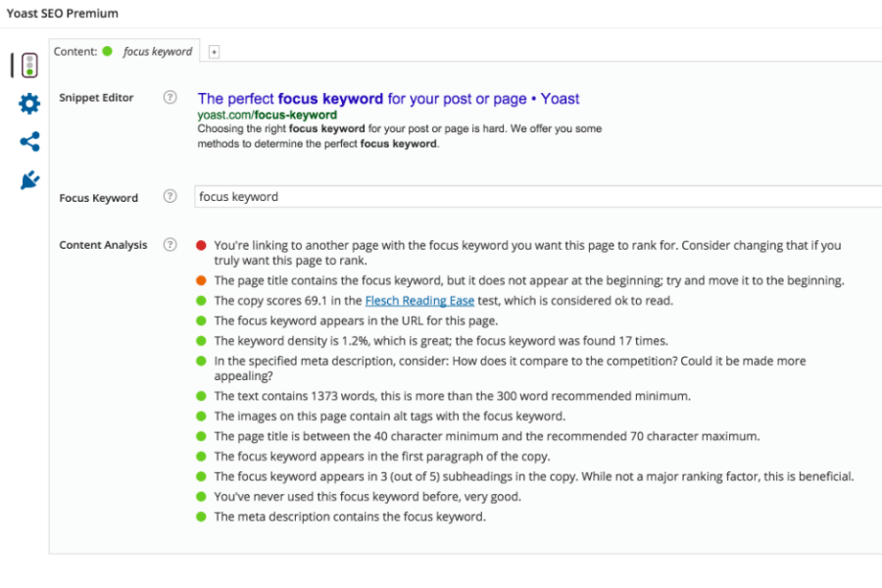This screenshot has width=882, height=588.
Task: Open the traffic light content analysis tab
Action: (x=29, y=66)
